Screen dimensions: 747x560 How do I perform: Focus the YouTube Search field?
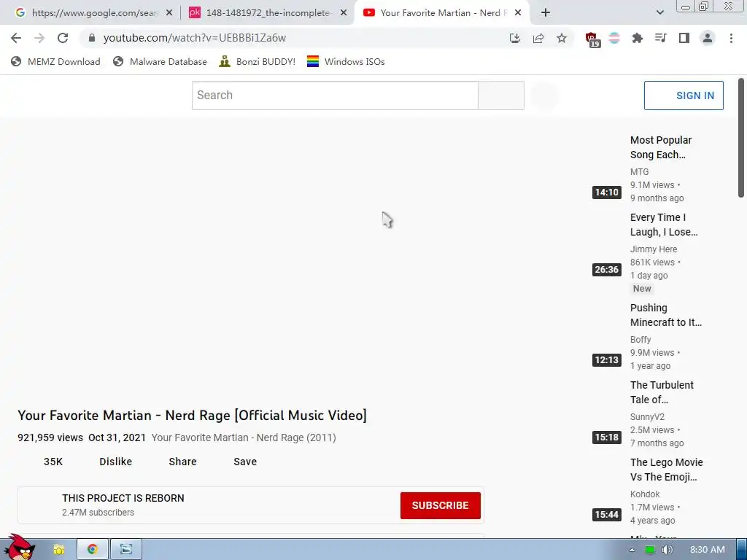335,96
